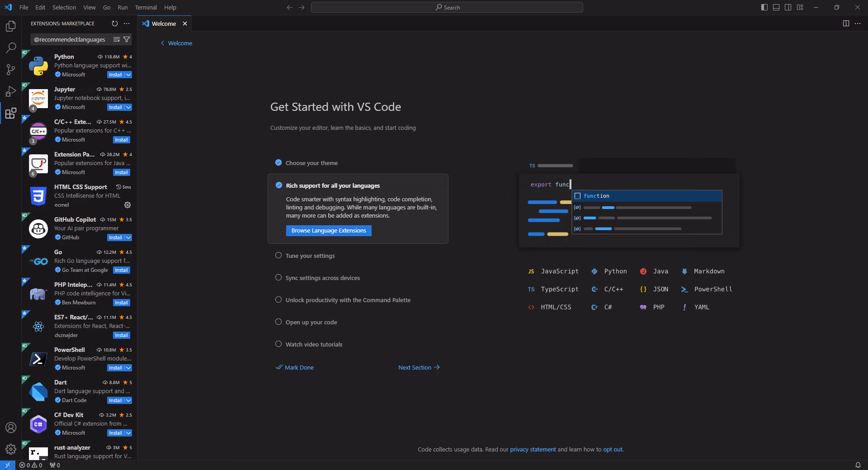Install PHP Intelephense extension
This screenshot has height=470, width=868.
point(122,303)
